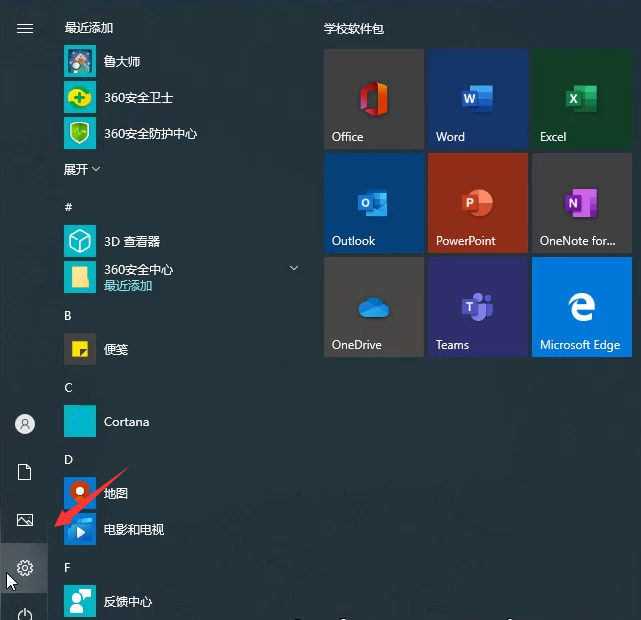Click the Power button icon
The height and width of the screenshot is (620, 641).
[x=25, y=612]
